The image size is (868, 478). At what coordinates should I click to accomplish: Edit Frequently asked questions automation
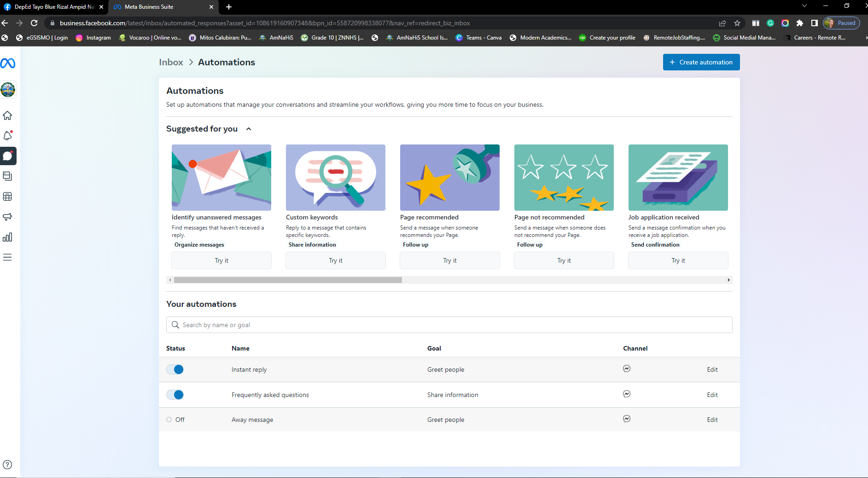click(x=712, y=395)
